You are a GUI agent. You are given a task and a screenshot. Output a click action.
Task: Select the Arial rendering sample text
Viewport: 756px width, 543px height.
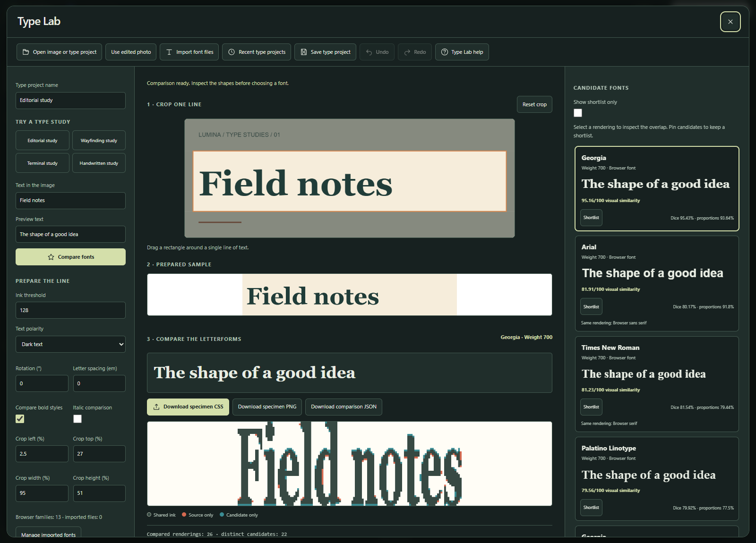point(653,273)
